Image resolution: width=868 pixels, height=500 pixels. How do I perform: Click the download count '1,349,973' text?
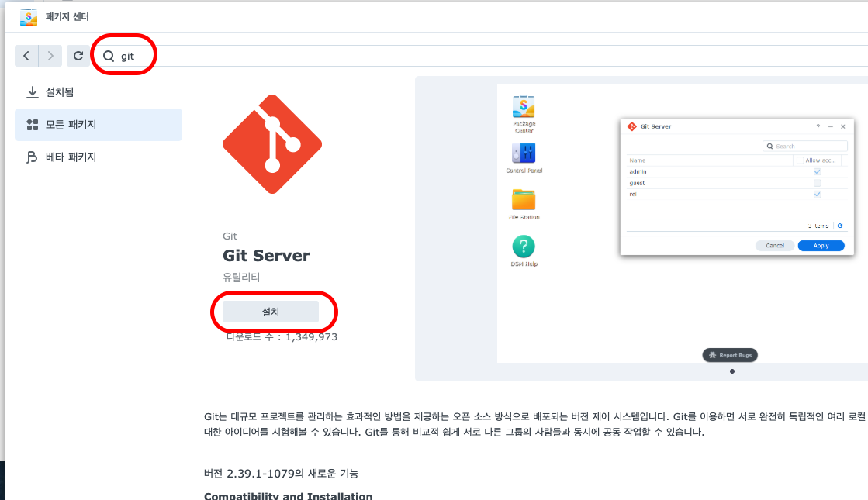[311, 337]
